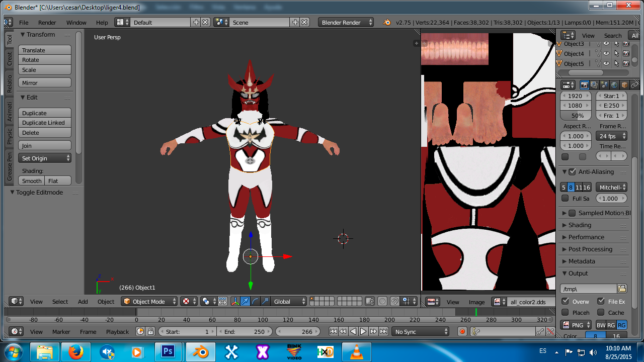Add a new screen layout plus icon
Screen dimensions: 644x362
[x=196, y=22]
